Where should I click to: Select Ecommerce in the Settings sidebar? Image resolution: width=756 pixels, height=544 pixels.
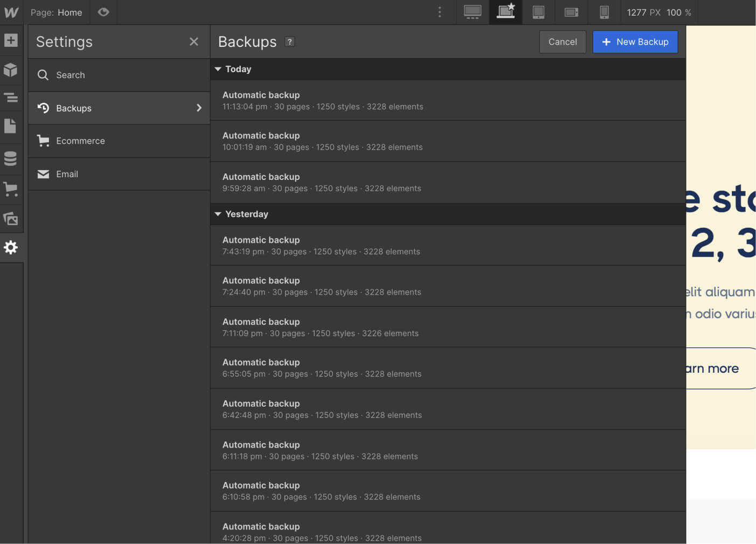(80, 141)
